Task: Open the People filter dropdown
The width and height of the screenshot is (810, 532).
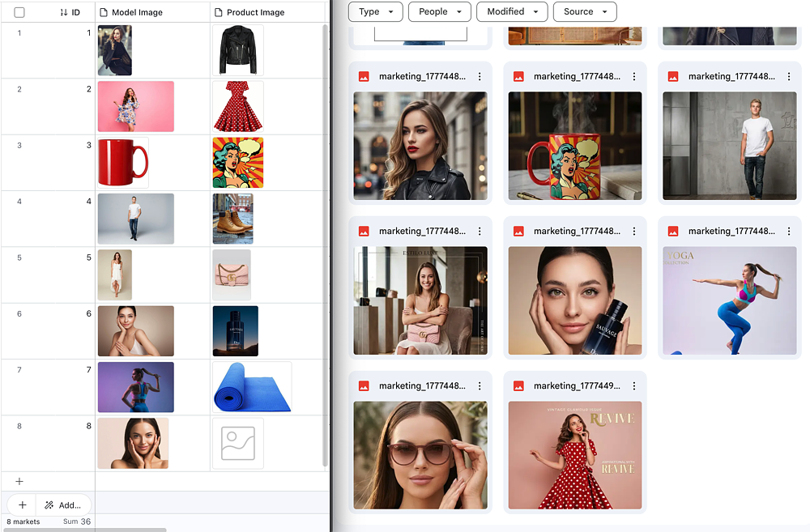Action: pyautogui.click(x=440, y=12)
